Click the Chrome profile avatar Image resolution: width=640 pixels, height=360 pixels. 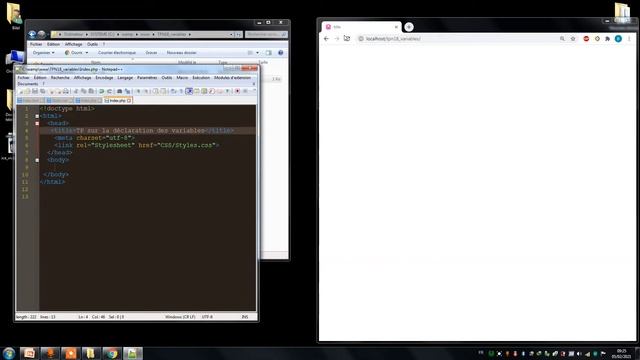click(618, 39)
